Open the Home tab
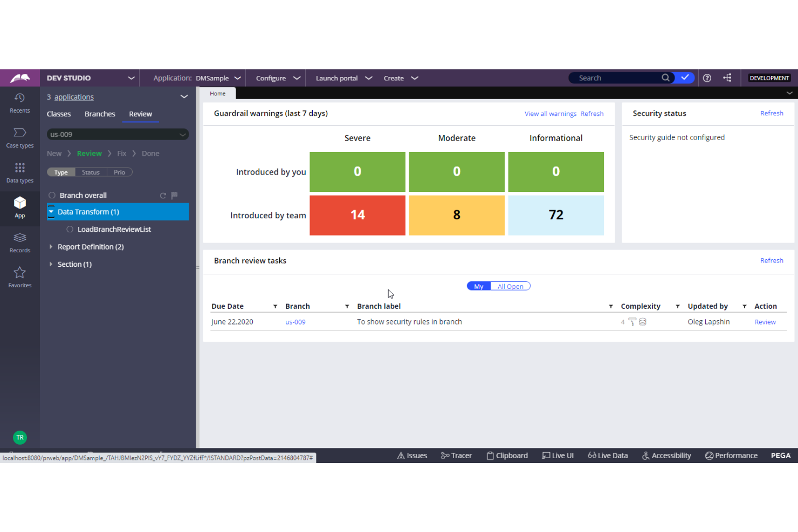Image resolution: width=798 pixels, height=532 pixels. [x=218, y=93]
